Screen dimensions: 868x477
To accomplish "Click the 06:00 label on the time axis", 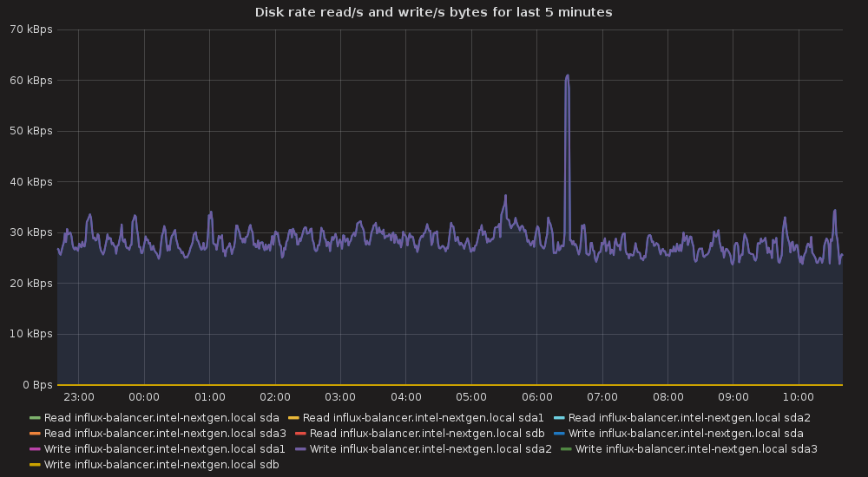I will 536,397.
